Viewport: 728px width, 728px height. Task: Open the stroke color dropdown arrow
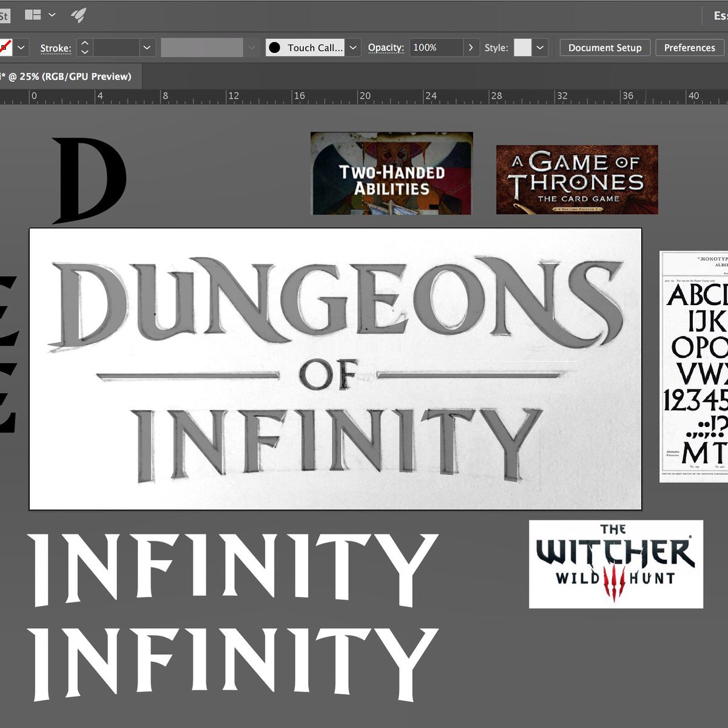click(21, 47)
